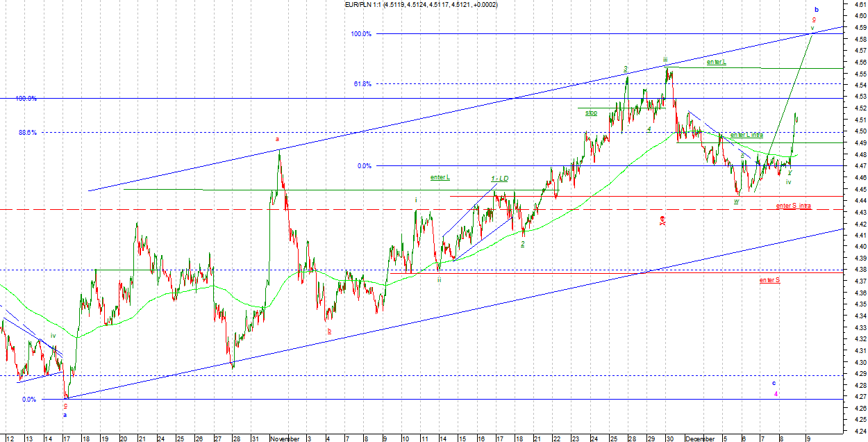Click the red skull-and-crossbones marker

tap(663, 220)
